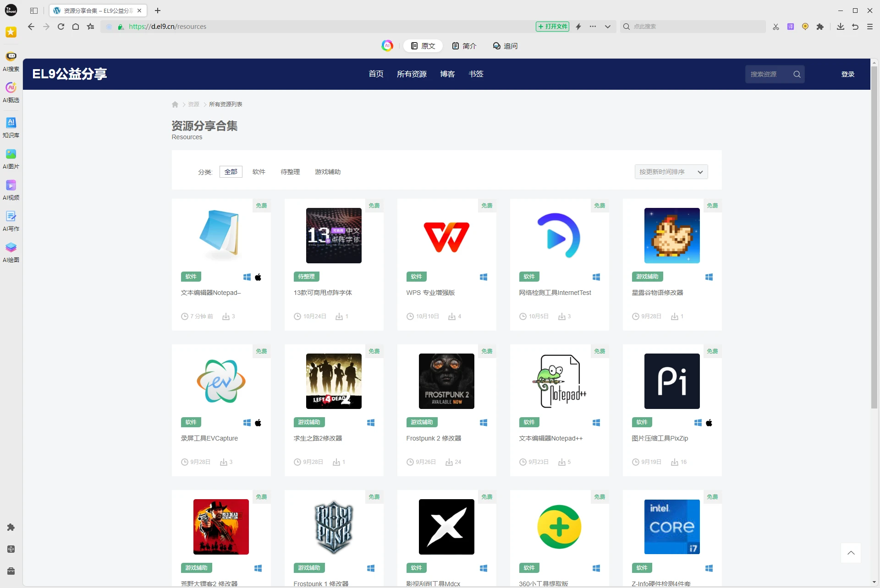Viewport: 880px width, 588px height.
Task: Switch to 原文 view tab
Action: [x=423, y=46]
